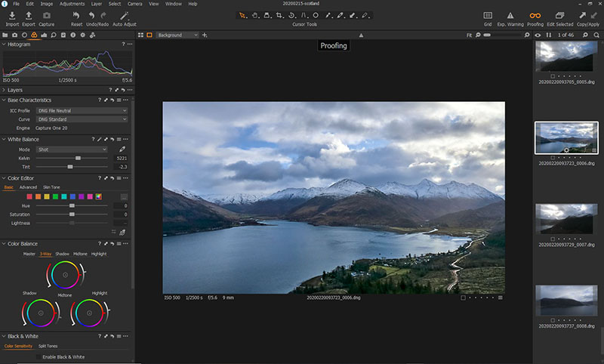604x364 pixels.
Task: Open the Adjustments menu
Action: tap(72, 4)
